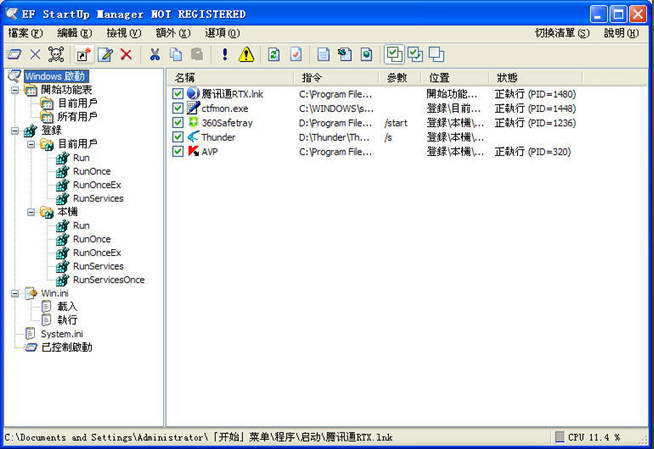The height and width of the screenshot is (449, 654).
Task: Click the green 360Safetray icon
Action: click(193, 122)
